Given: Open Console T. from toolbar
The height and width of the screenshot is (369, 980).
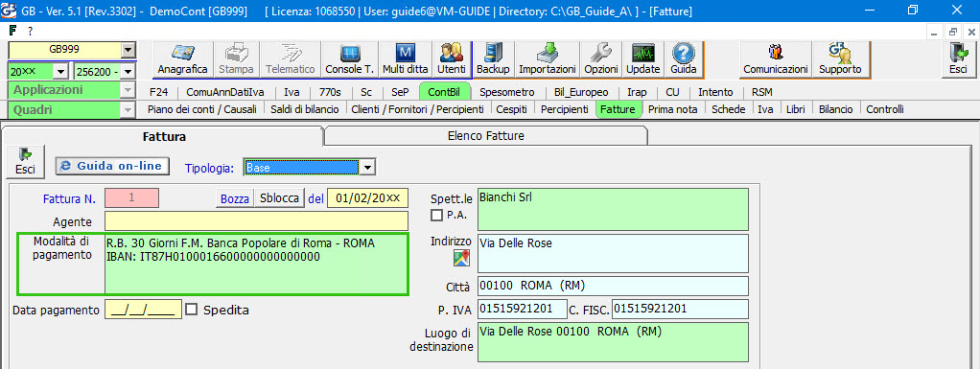Looking at the screenshot, I should point(349,60).
